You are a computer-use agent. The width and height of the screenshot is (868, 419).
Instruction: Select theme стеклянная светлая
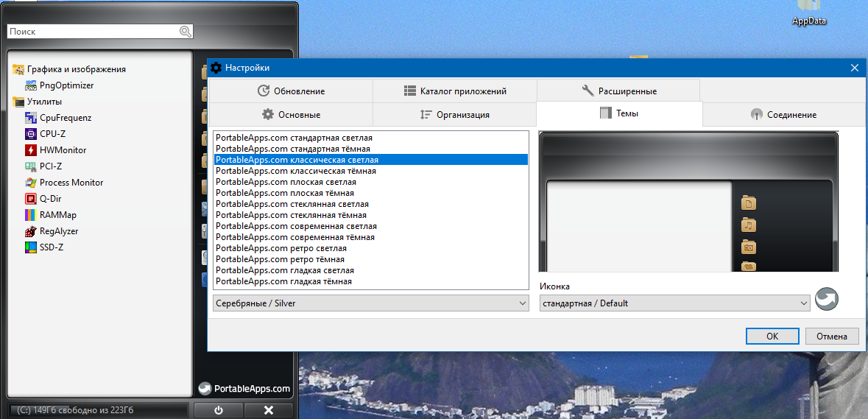[x=371, y=204]
